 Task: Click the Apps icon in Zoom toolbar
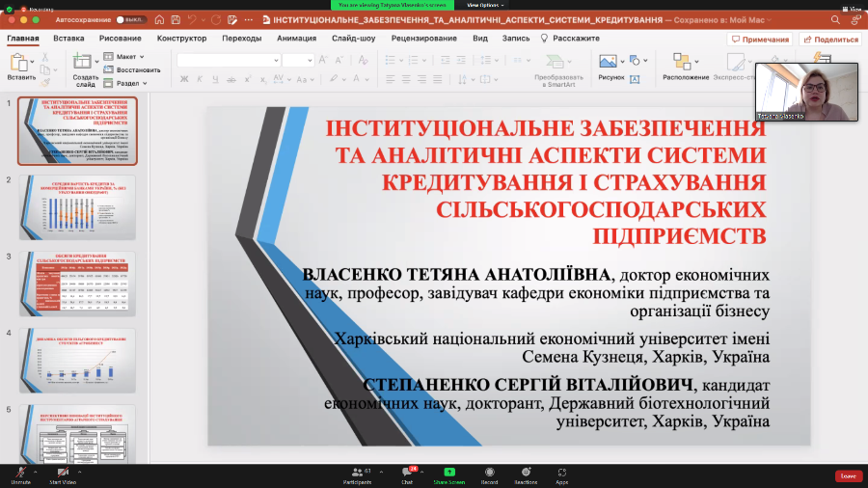coord(561,472)
